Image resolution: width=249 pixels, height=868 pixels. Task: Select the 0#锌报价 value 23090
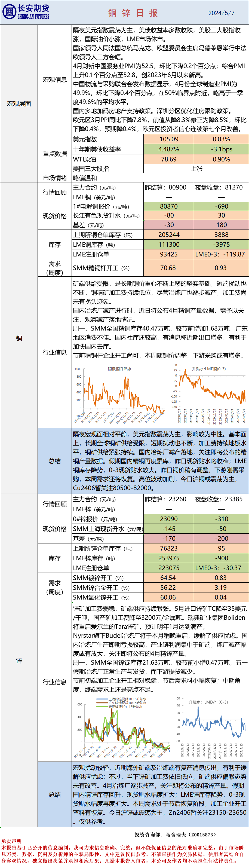(168, 519)
